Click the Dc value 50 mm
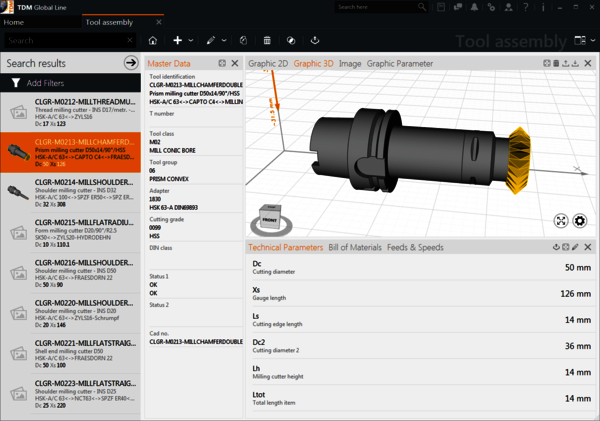 [x=578, y=268]
